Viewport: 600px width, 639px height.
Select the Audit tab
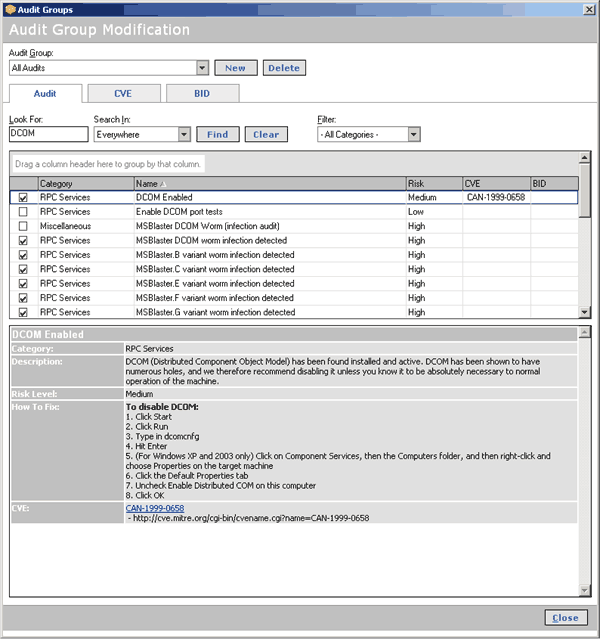coord(45,94)
